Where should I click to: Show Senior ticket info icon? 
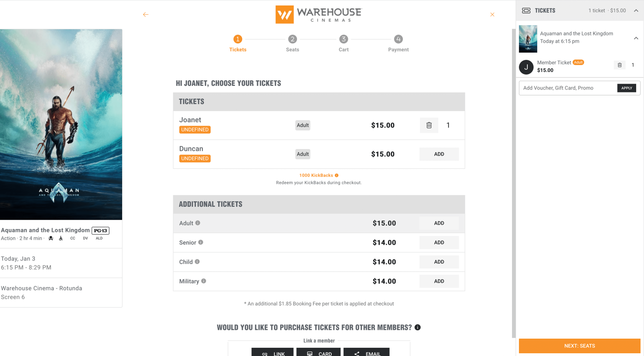click(x=200, y=242)
